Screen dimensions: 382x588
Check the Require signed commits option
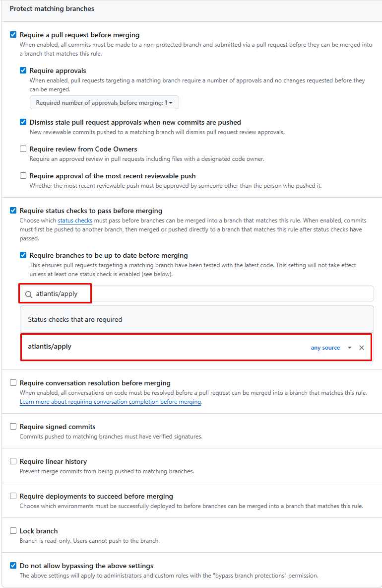(13, 427)
